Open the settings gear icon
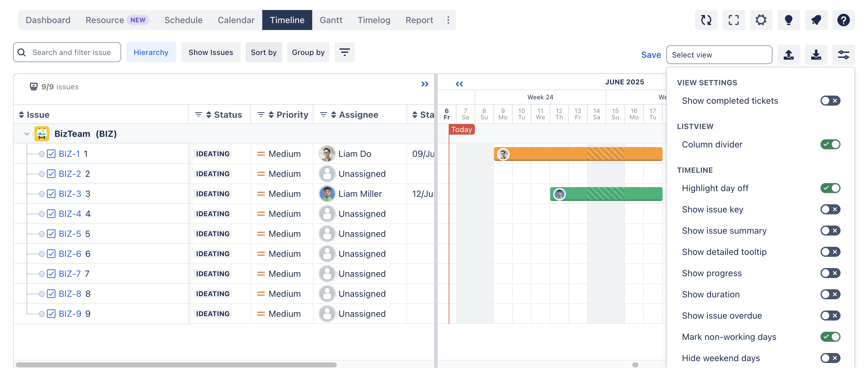The width and height of the screenshot is (868, 368). coord(761,20)
